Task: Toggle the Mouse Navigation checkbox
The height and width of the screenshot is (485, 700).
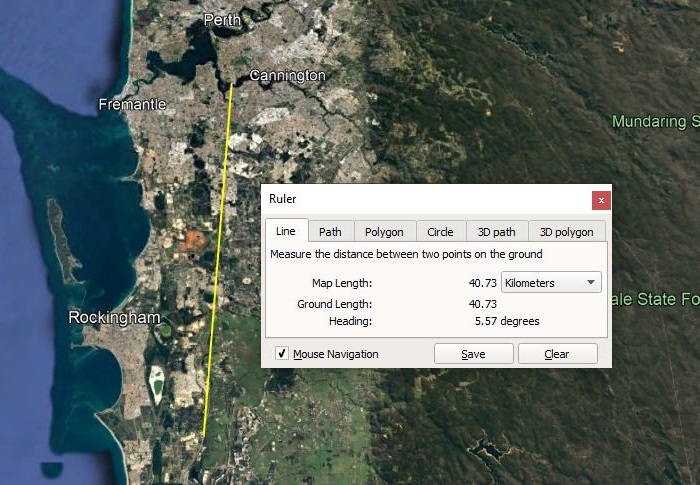Action: [282, 354]
